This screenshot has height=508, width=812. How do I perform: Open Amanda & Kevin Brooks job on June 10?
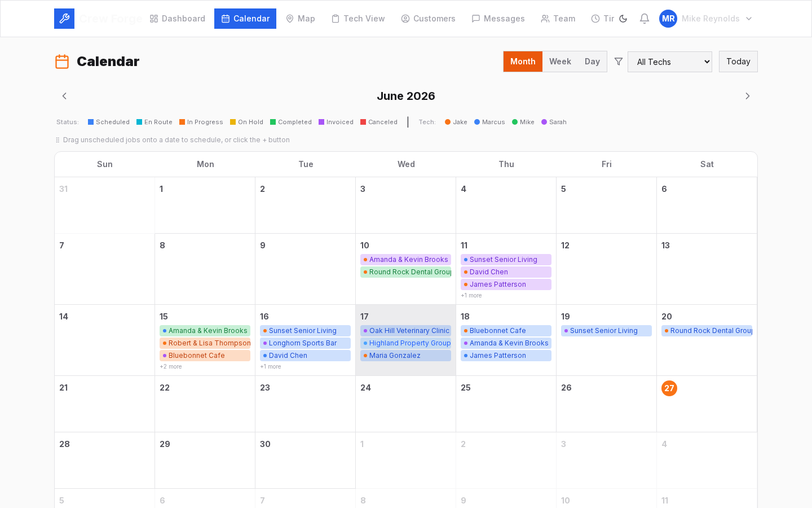[x=405, y=260]
